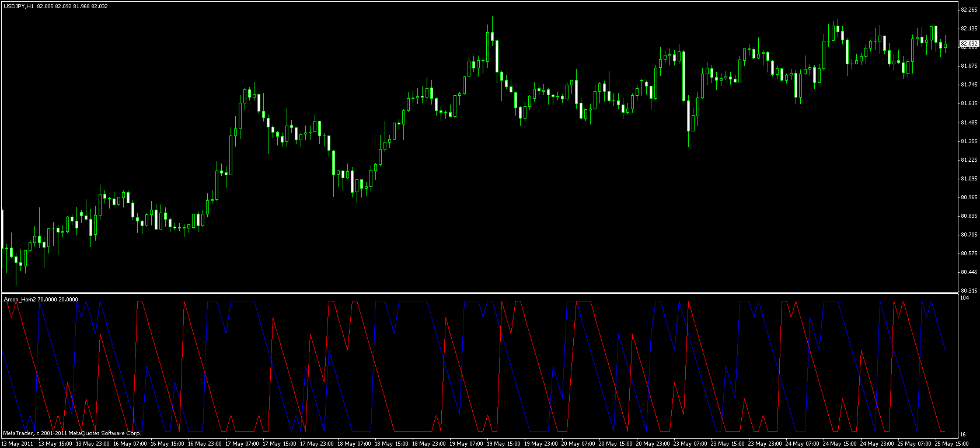Click the 25 May 15:00 time label
The height and width of the screenshot is (448, 980).
pyautogui.click(x=953, y=443)
